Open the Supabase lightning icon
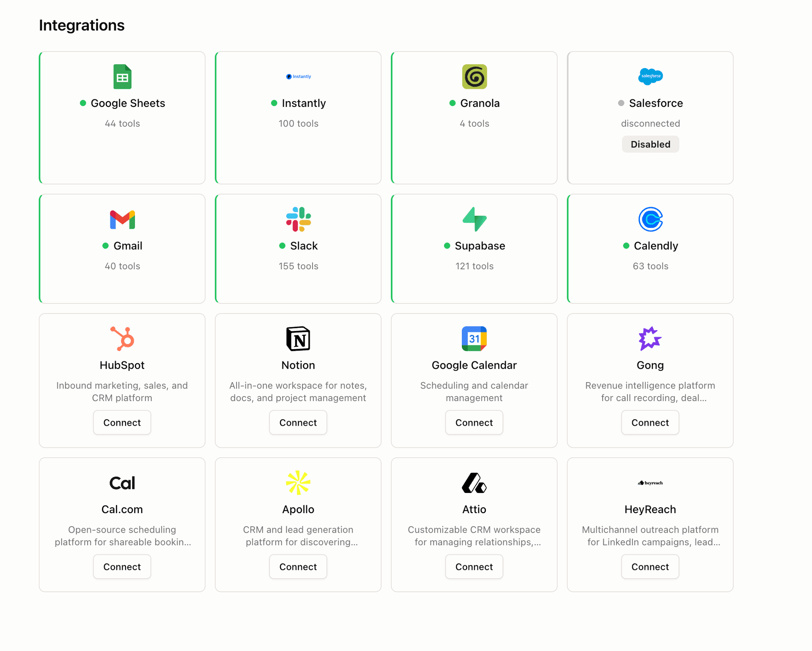Viewport: 812px width, 651px height. coord(474,219)
